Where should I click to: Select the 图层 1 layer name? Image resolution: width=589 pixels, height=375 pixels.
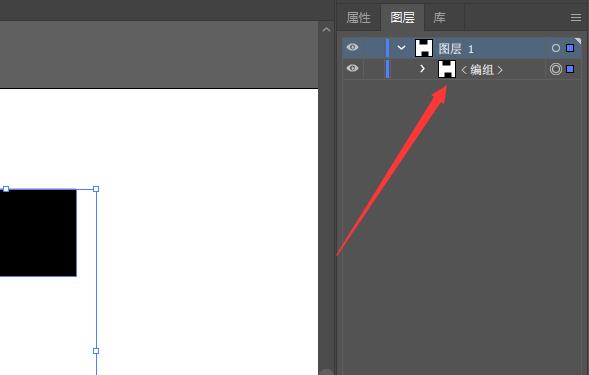point(456,49)
